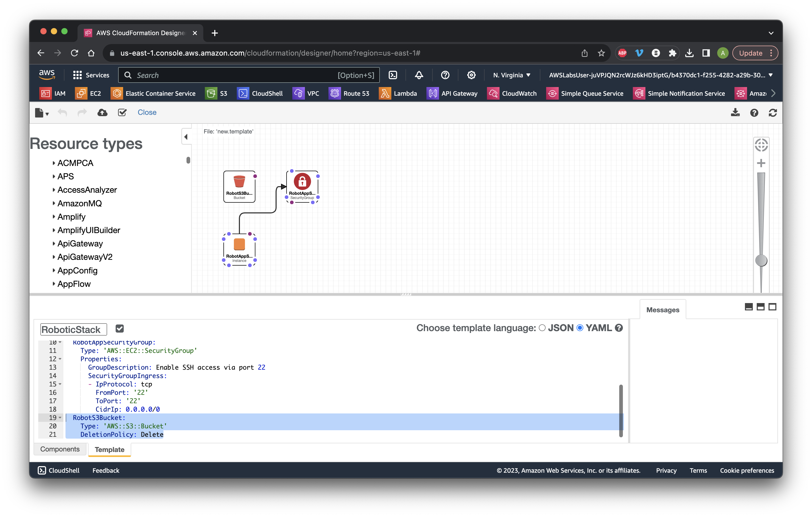The image size is (812, 517).
Task: Open a new browser tab
Action: (215, 33)
